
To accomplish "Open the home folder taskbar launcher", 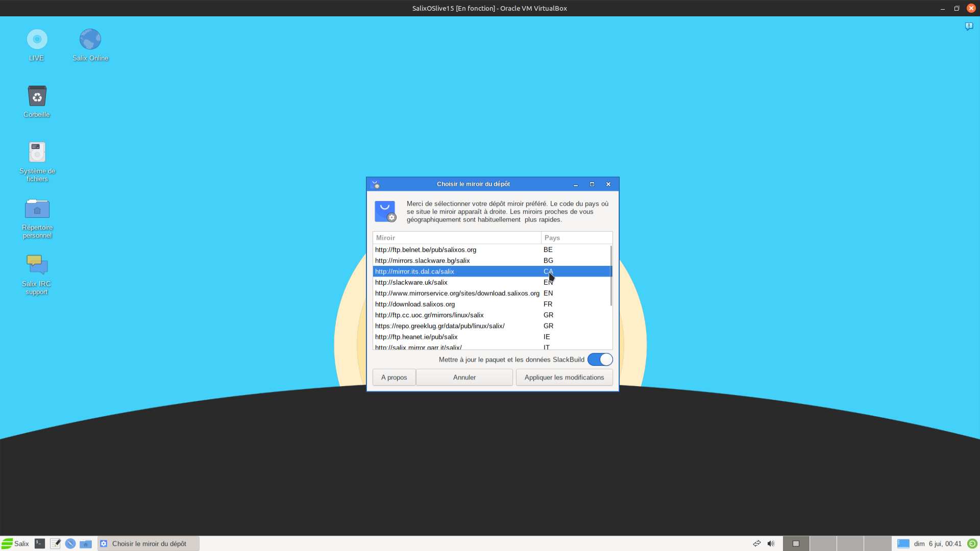I will click(x=86, y=543).
